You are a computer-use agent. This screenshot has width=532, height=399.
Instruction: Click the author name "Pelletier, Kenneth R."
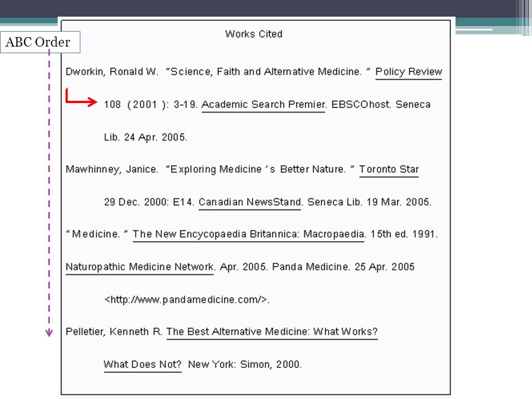pos(114,331)
